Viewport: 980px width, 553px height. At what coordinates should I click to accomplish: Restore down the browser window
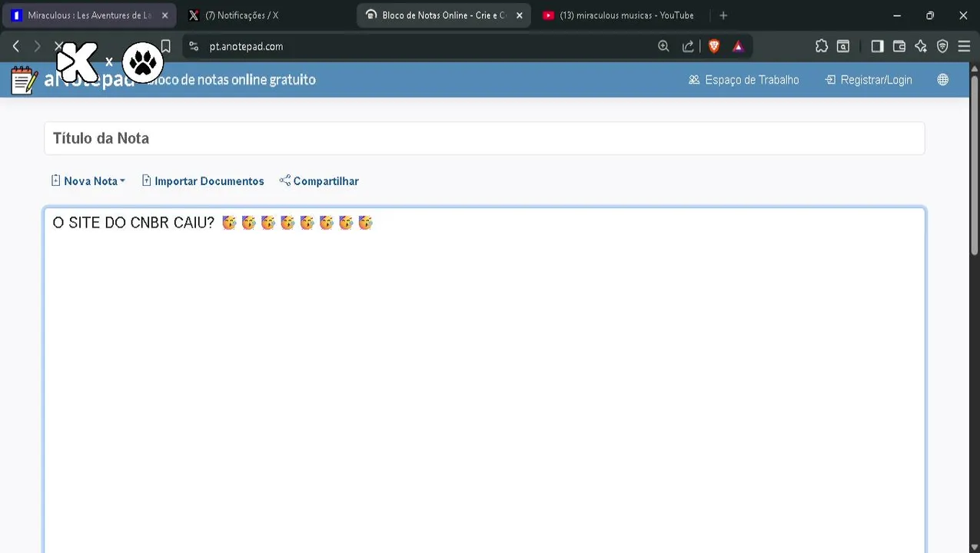930,15
